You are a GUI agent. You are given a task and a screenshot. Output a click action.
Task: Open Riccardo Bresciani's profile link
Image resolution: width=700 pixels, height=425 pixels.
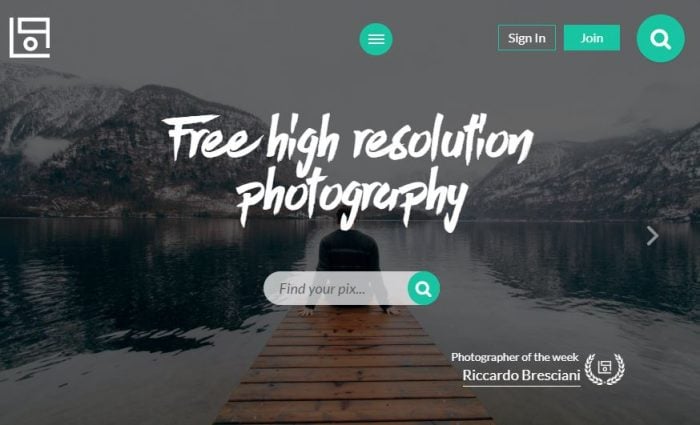point(521,375)
